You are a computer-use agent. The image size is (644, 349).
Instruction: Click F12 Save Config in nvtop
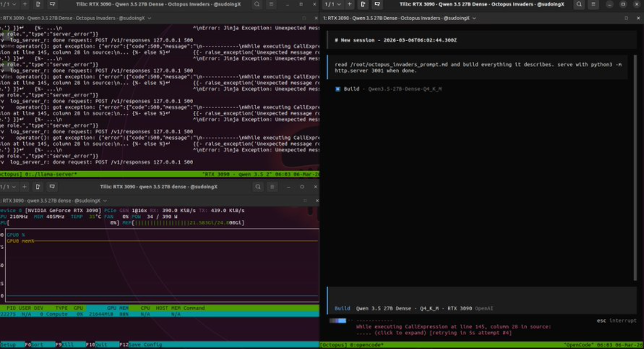coord(141,345)
